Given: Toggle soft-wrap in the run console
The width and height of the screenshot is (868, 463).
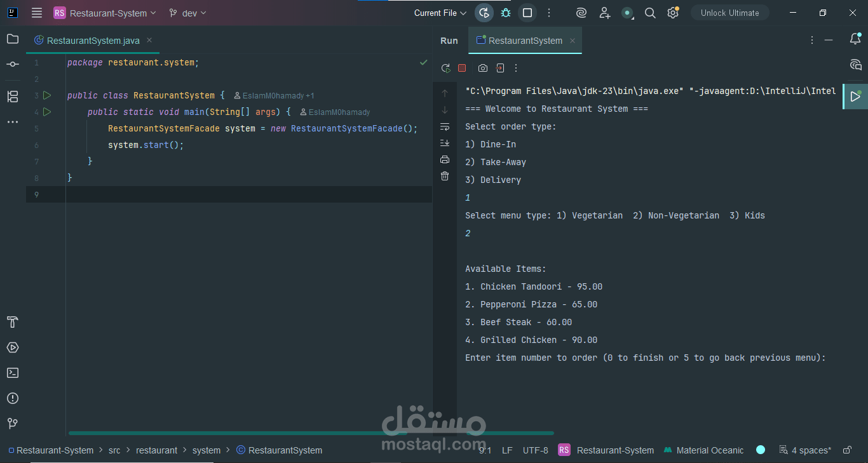Looking at the screenshot, I should click(444, 126).
